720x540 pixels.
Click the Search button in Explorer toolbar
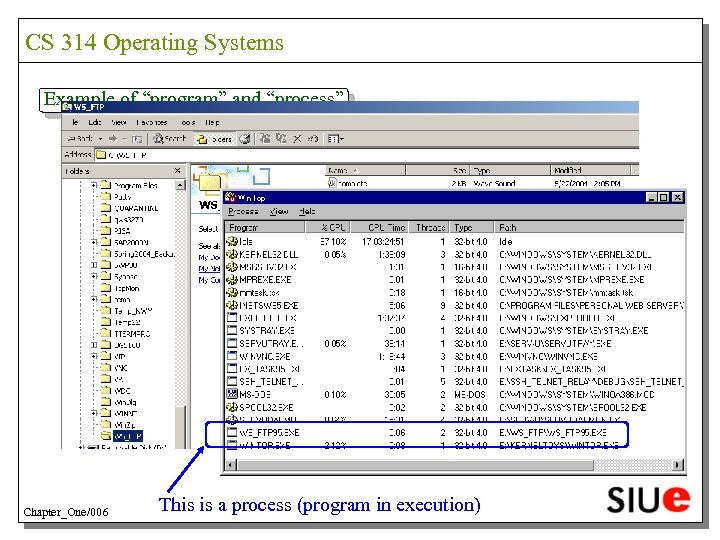click(170, 138)
